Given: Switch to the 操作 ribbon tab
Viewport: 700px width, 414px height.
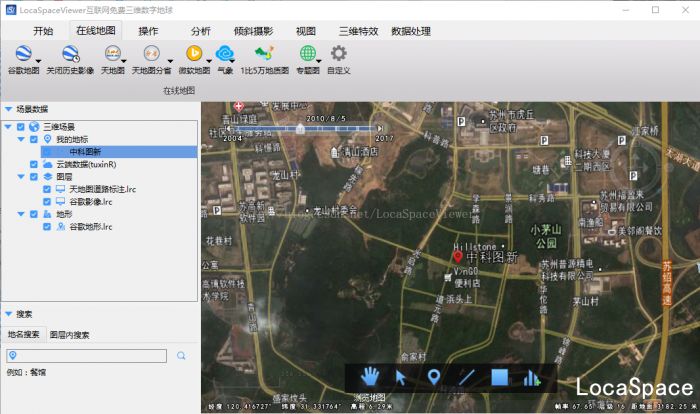Looking at the screenshot, I should [148, 31].
